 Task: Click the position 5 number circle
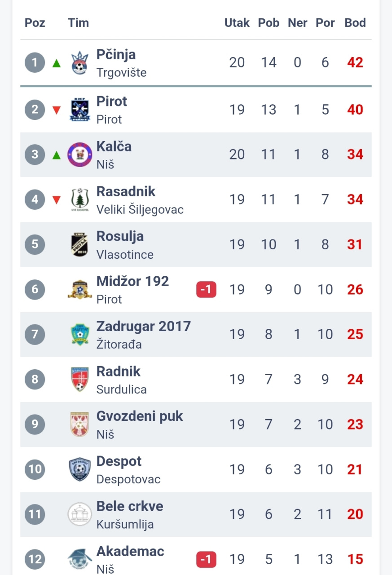[35, 244]
